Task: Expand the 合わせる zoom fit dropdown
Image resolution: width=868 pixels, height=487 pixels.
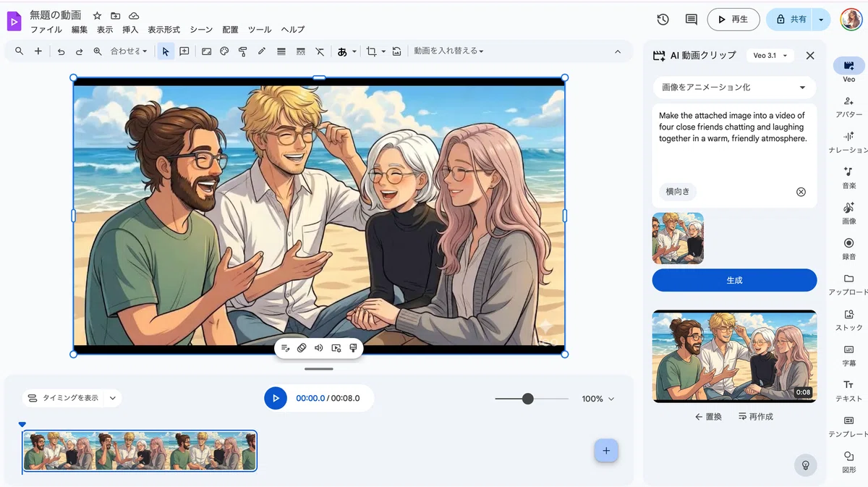Action: pos(129,51)
